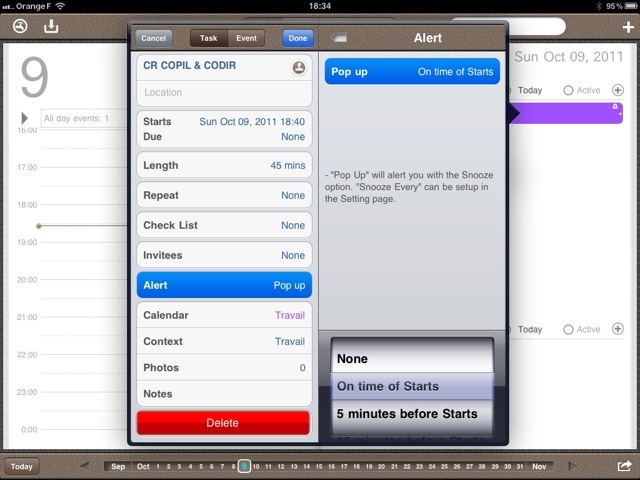Open the Length 45 mins row
Viewport: 640px width, 480px height.
tap(224, 165)
